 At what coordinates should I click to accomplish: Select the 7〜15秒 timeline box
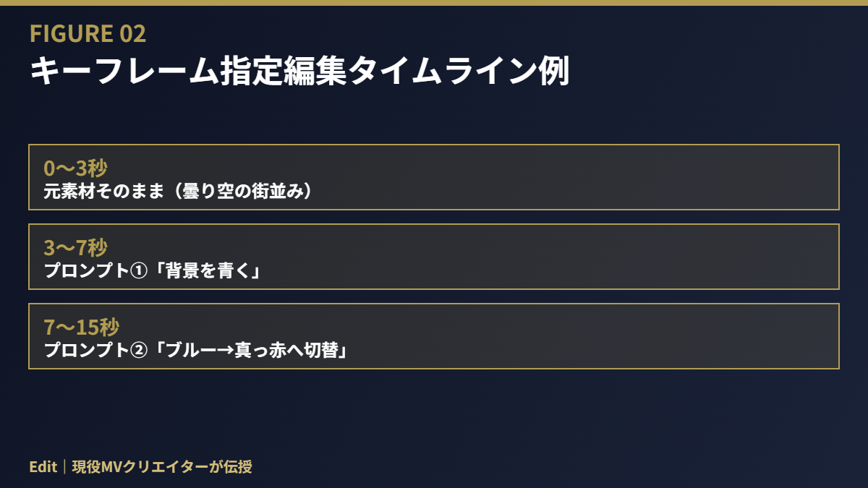pyautogui.click(x=434, y=336)
